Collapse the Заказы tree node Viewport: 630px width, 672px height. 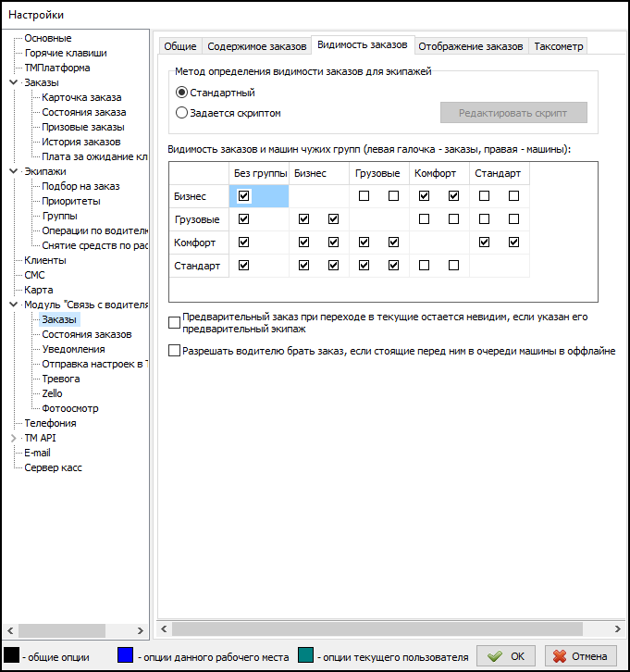(13, 82)
